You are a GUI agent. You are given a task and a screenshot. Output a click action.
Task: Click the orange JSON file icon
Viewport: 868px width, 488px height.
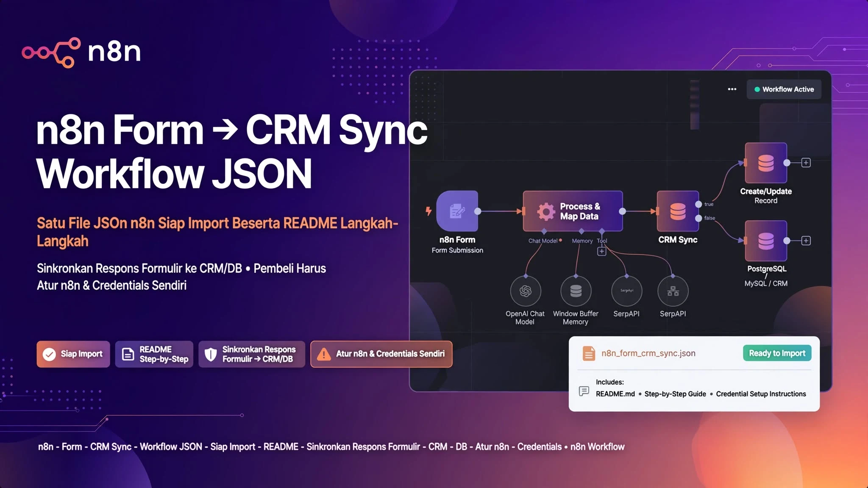(x=589, y=353)
